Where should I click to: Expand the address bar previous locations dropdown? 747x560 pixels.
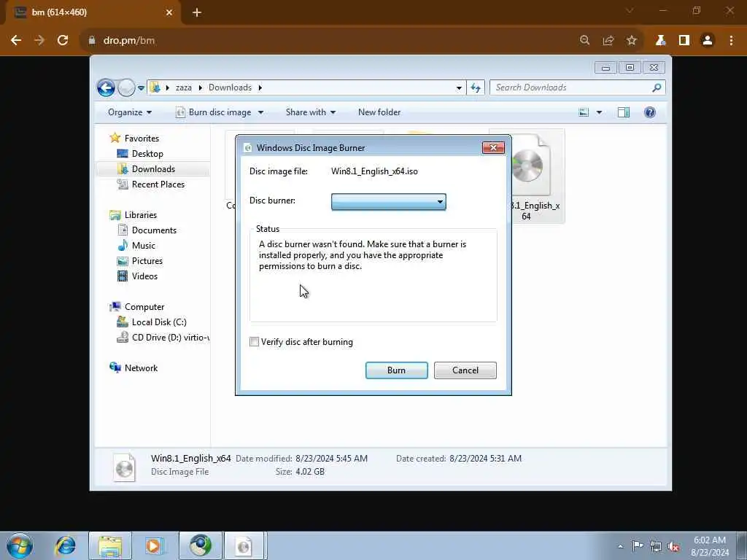(459, 87)
